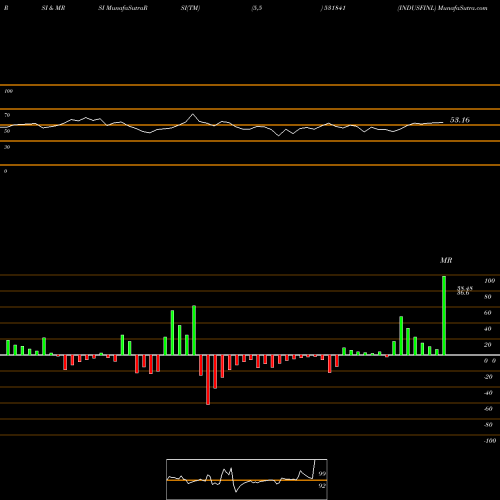Select the (INDUSFINL) MunafaSutra.com header text
This screenshot has width=500, height=500.
click(442, 8)
